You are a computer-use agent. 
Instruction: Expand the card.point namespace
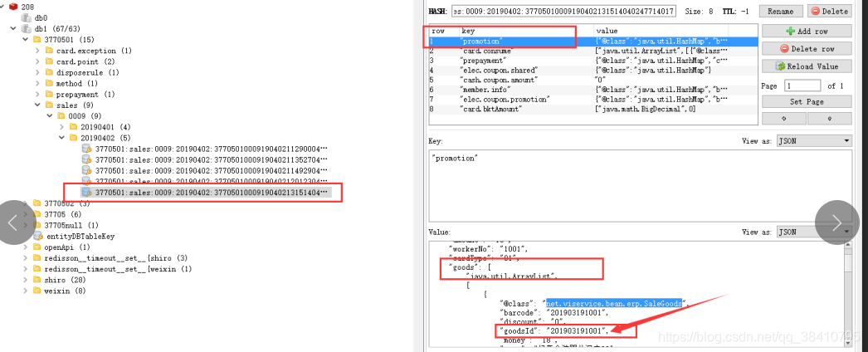click(x=37, y=61)
